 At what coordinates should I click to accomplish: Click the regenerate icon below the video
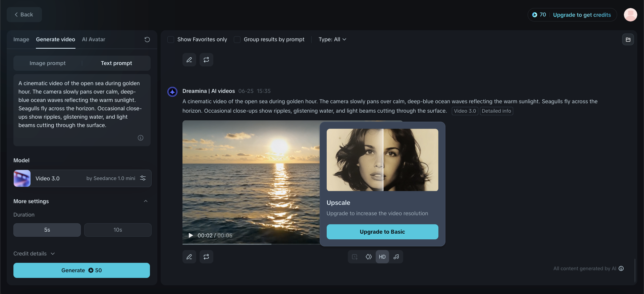(206, 257)
